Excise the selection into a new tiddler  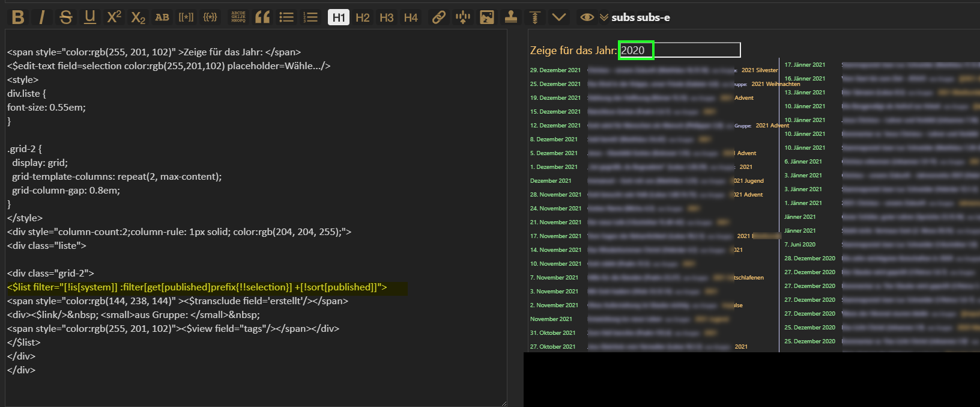click(x=463, y=17)
